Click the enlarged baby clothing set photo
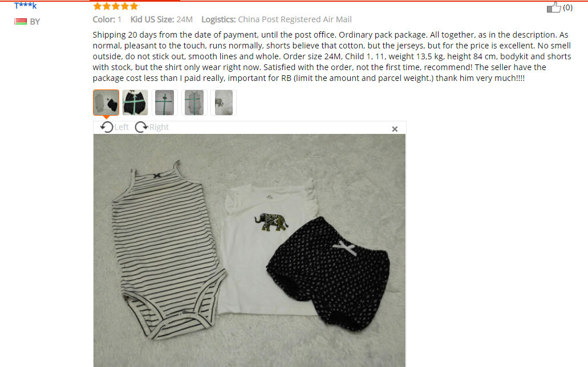588x367 pixels. pos(249,250)
